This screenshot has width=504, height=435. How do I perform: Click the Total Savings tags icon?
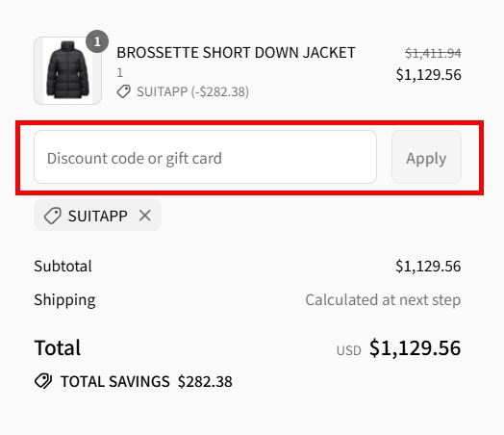coord(43,381)
